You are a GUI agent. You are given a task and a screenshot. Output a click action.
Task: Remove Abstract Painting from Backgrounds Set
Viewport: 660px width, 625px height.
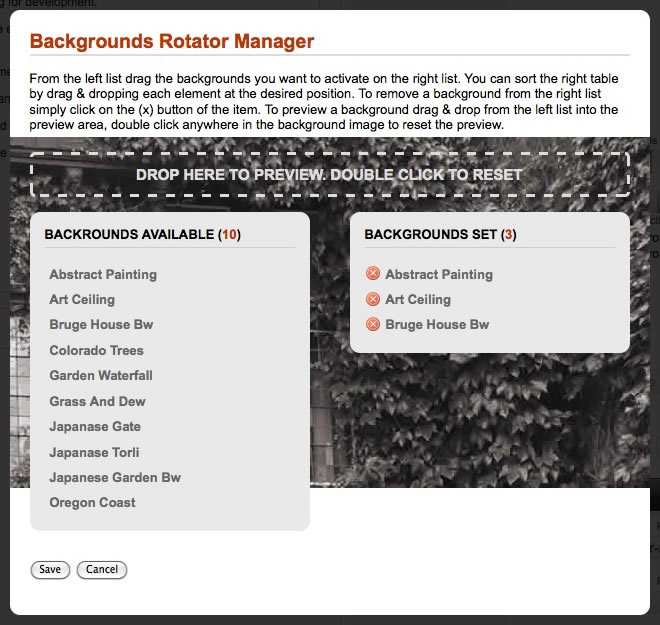[373, 274]
